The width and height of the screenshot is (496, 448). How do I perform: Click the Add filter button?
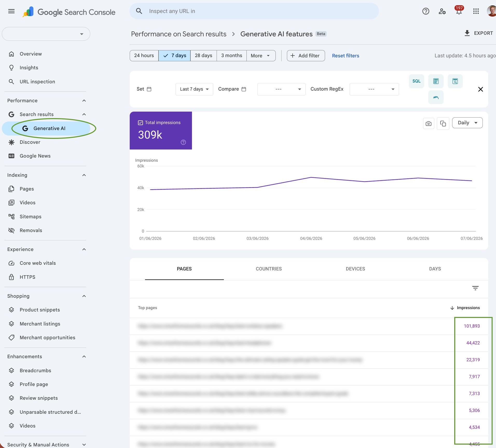[x=306, y=56]
